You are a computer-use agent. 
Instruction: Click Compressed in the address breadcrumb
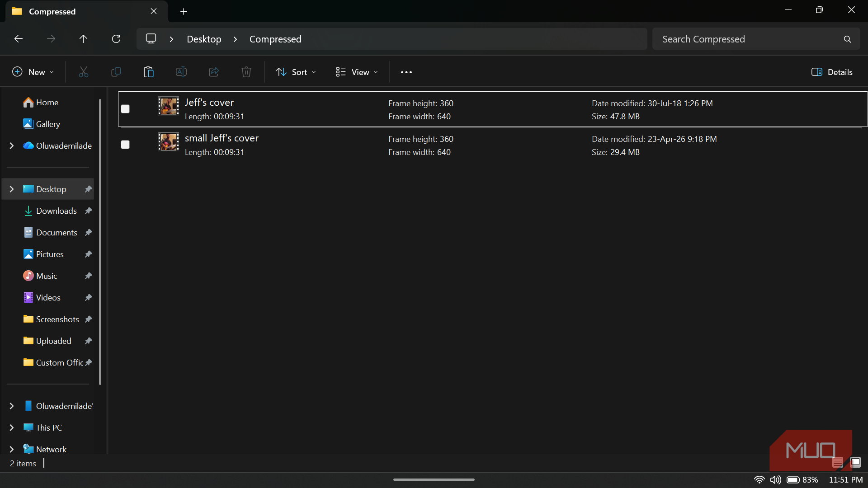[x=275, y=39]
